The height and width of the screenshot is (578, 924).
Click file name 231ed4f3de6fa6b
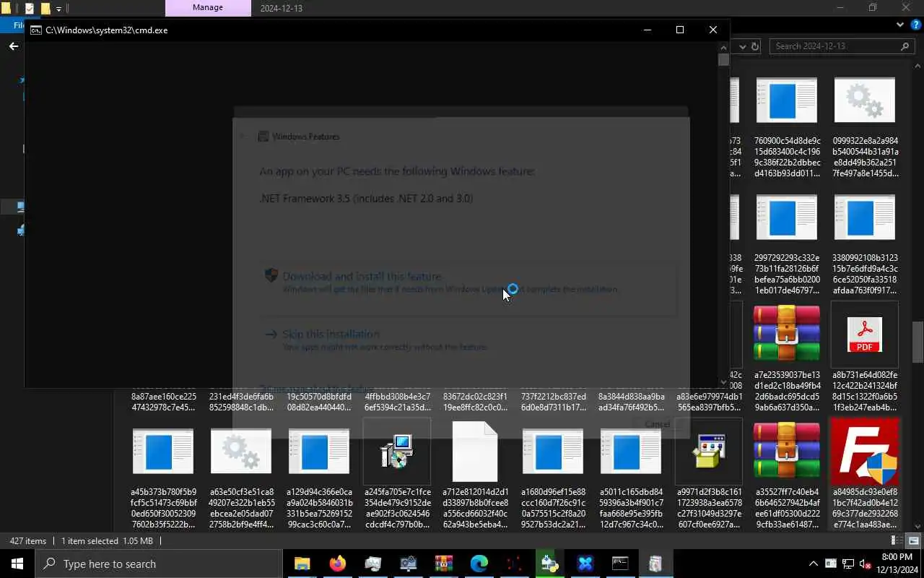[x=240, y=402]
